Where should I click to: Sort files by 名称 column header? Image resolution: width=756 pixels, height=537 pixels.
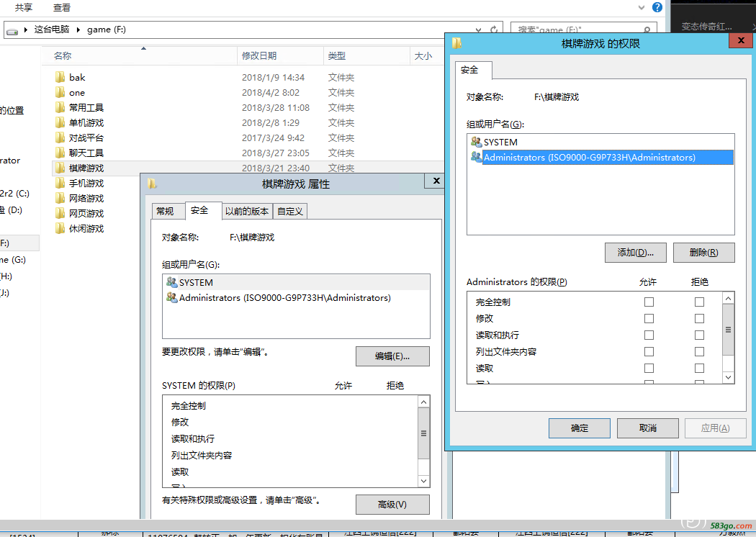pyautogui.click(x=63, y=56)
